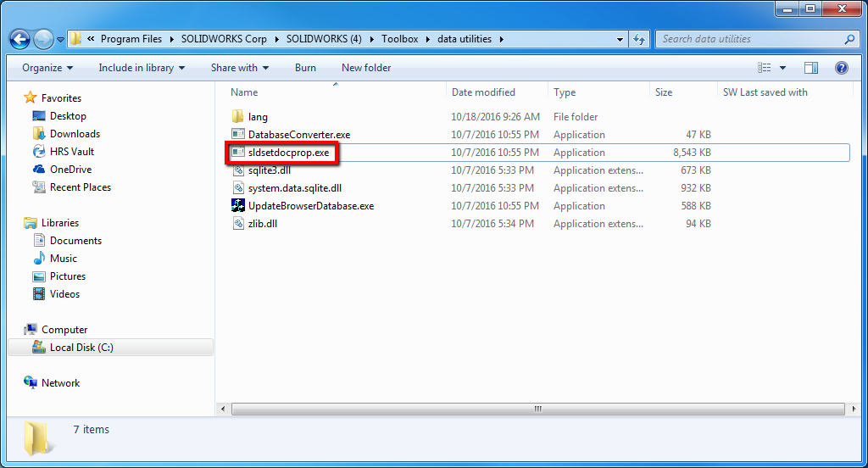The height and width of the screenshot is (468, 868).
Task: Open recent pages dropdown beside Forward arrow
Action: [60, 39]
